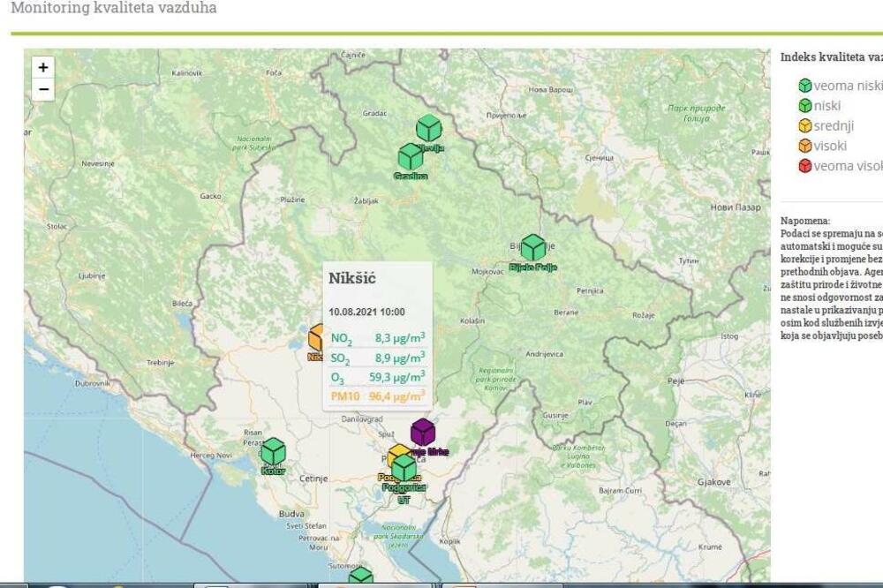
Task: Toggle the 'srednji' legend entry
Action: pyautogui.click(x=804, y=124)
